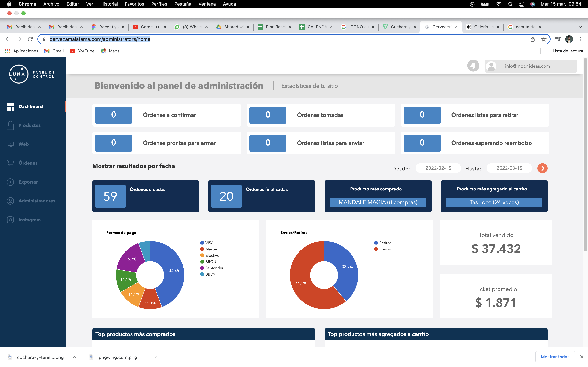
Task: Open Productos via shopping bag icon
Action: tap(10, 125)
